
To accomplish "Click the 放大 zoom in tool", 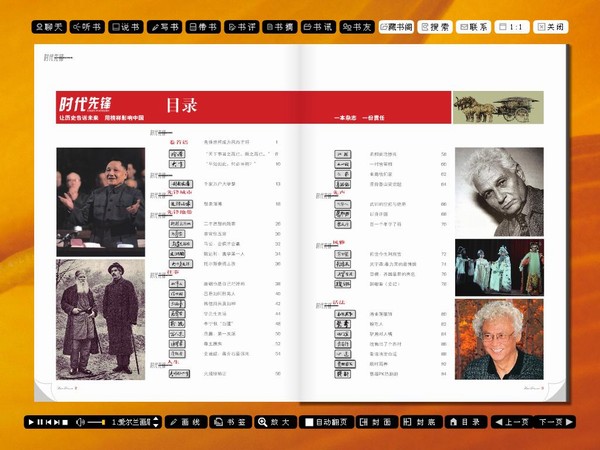I will click(275, 422).
